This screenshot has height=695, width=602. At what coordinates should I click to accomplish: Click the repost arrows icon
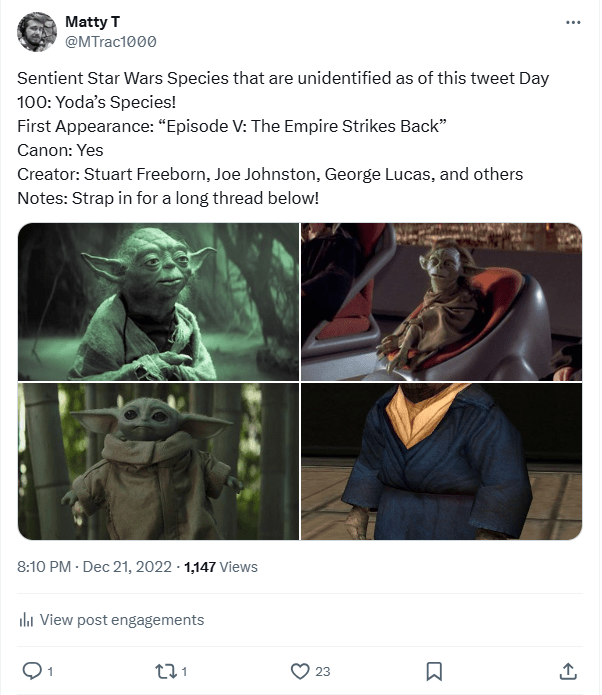[x=165, y=670]
